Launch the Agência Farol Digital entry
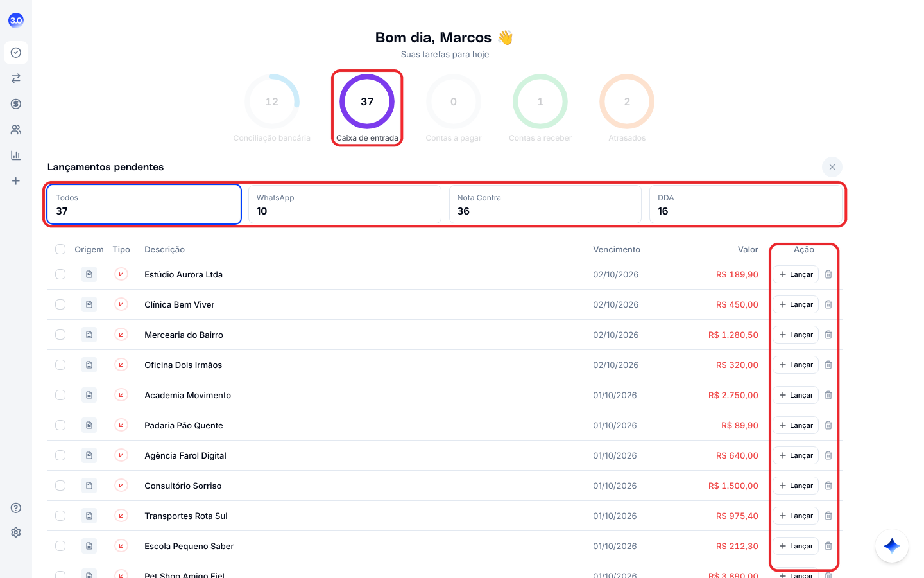924x578 pixels. pos(796,455)
